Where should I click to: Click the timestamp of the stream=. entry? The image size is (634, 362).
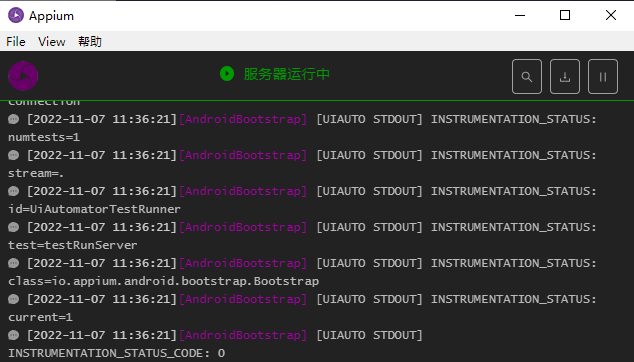pyautogui.click(x=102, y=155)
